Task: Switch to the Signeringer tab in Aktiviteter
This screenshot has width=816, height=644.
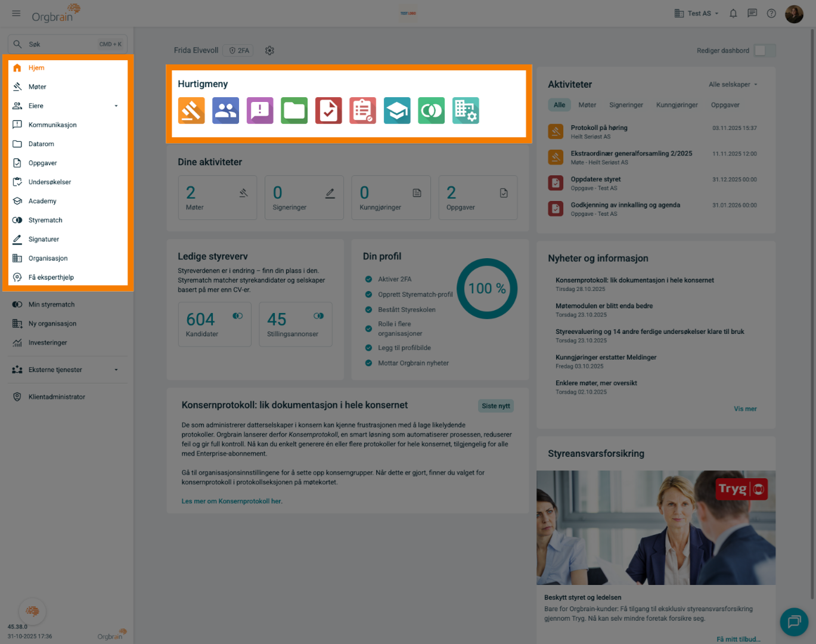Action: [626, 105]
